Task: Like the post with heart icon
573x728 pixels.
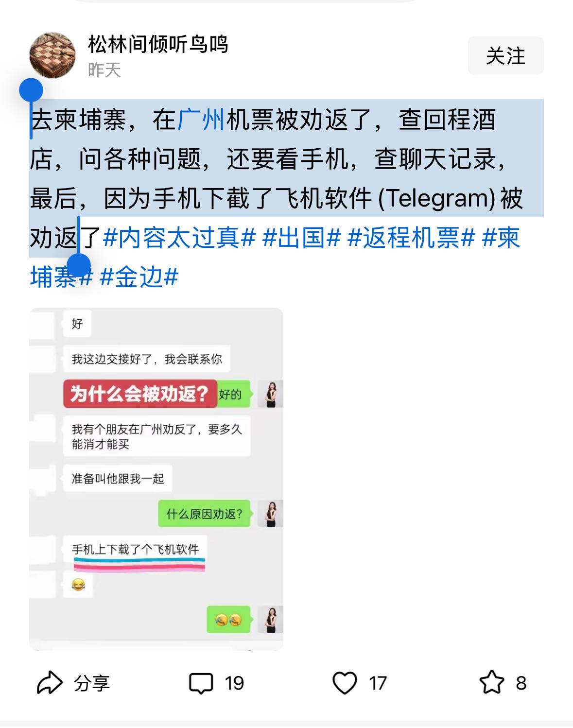Action: [345, 683]
